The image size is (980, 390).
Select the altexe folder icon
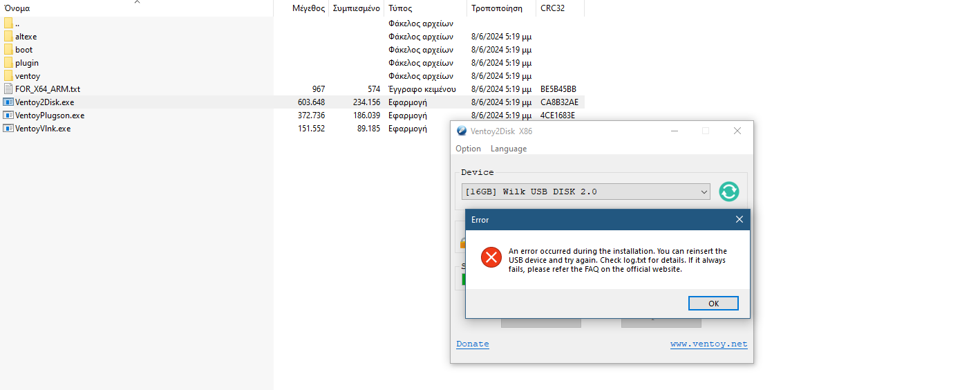(x=8, y=37)
